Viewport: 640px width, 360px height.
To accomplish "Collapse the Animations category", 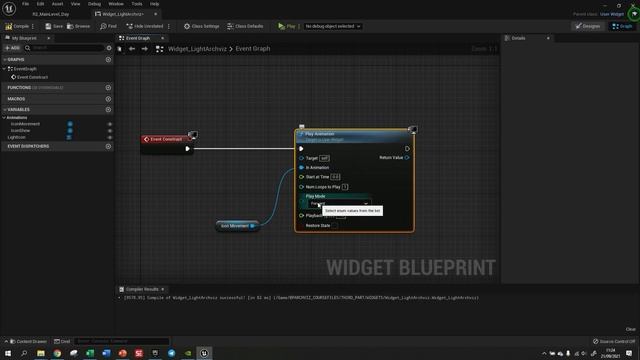I will [4, 118].
